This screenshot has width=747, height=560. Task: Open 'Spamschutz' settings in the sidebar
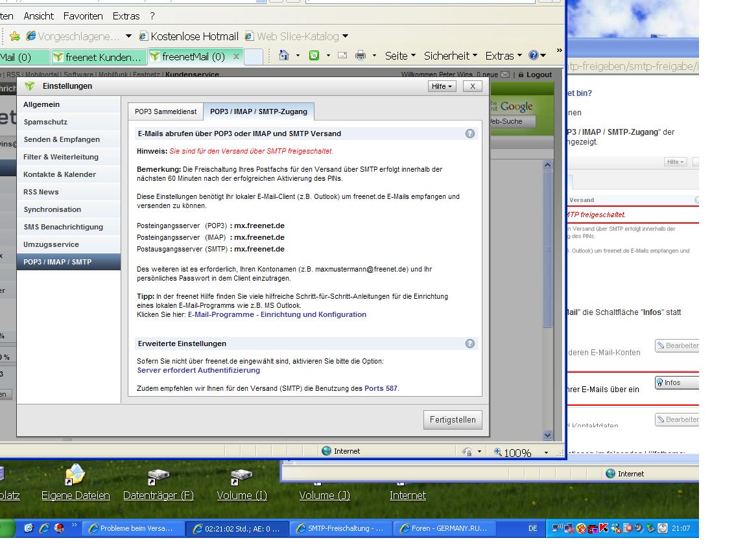pos(69,122)
